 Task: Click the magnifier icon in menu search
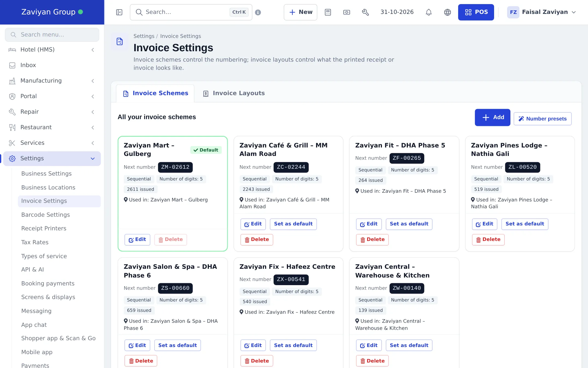click(x=13, y=35)
